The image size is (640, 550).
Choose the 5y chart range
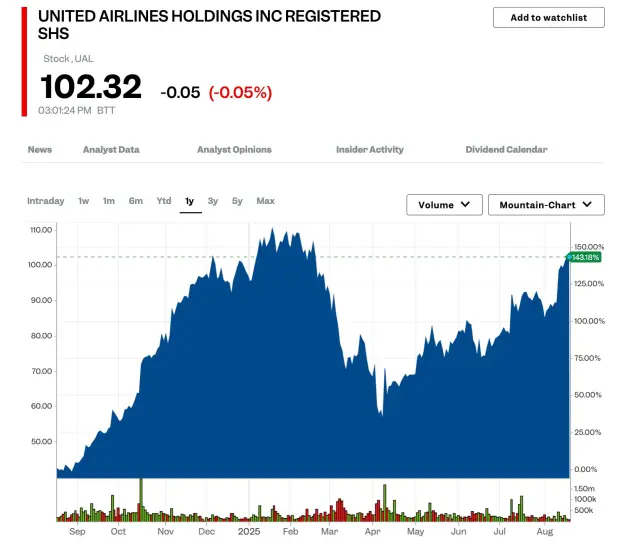point(237,201)
